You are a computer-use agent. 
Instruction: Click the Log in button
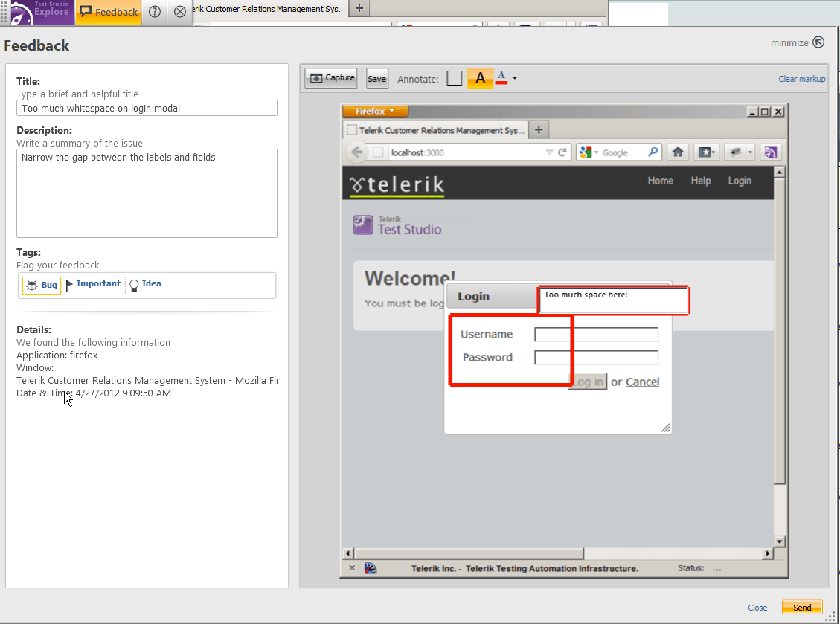click(x=588, y=382)
